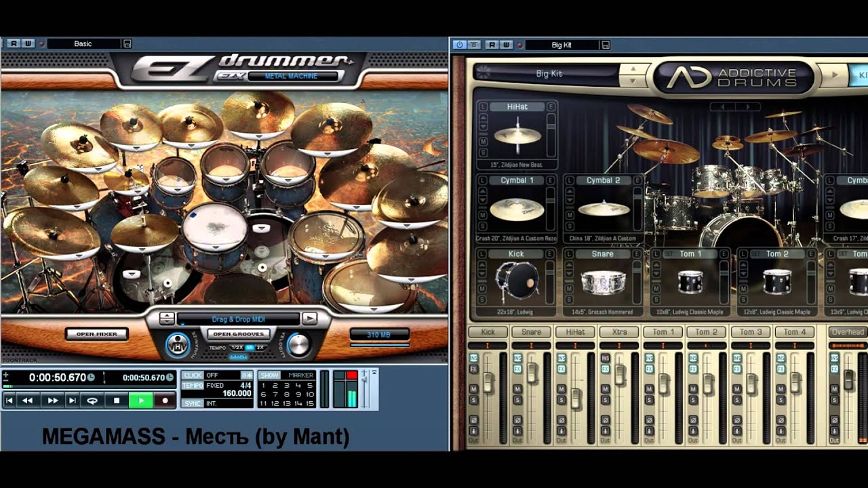Save the Big Kit preset in plugin header

[606, 45]
